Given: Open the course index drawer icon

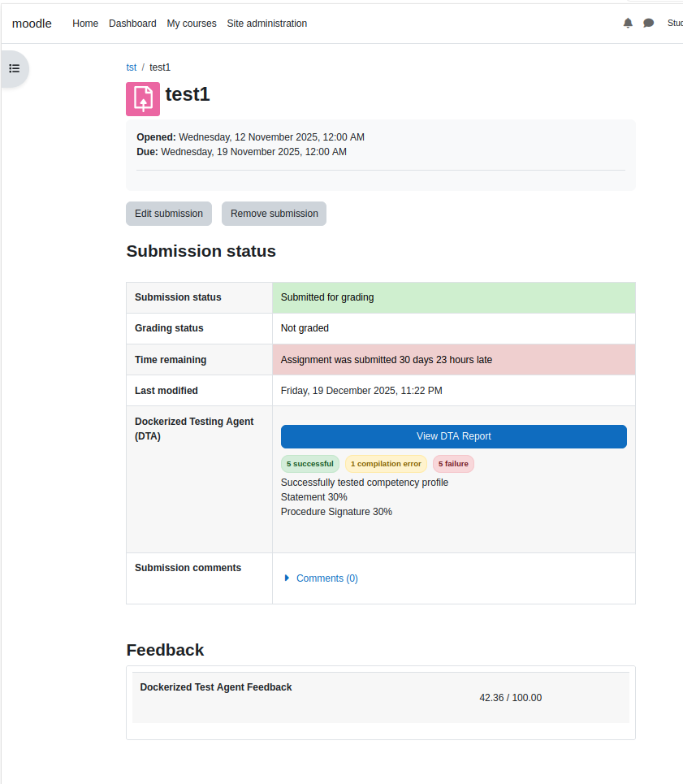Looking at the screenshot, I should tap(15, 68).
